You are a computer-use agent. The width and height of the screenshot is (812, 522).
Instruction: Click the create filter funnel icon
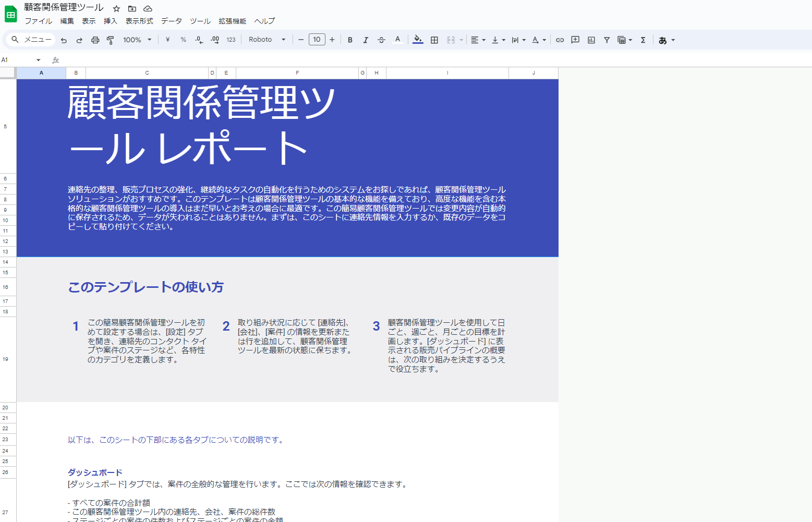(607, 40)
